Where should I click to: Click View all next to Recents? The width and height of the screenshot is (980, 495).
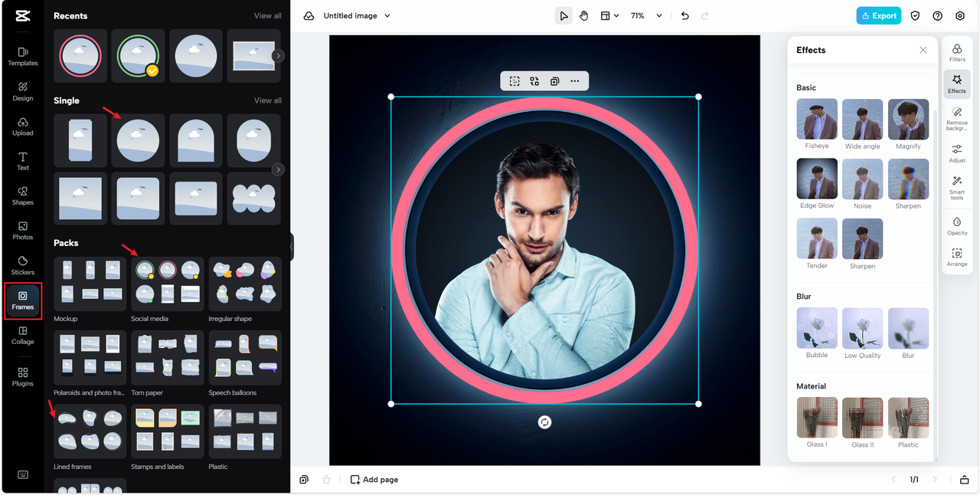click(268, 15)
